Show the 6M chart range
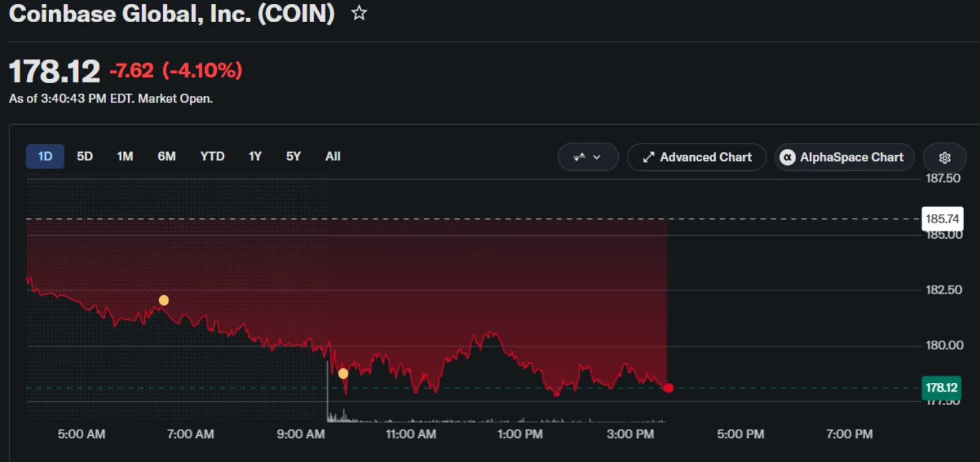This screenshot has width=980, height=462. point(166,156)
